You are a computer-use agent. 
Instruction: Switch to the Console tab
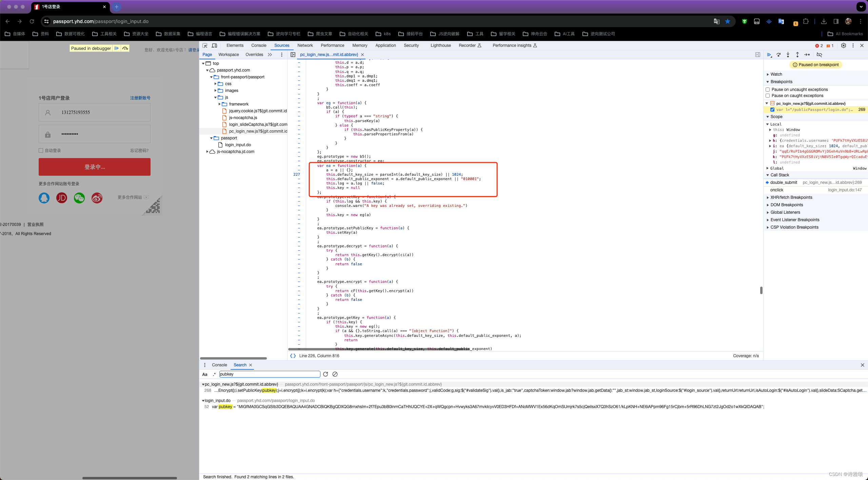coord(259,45)
